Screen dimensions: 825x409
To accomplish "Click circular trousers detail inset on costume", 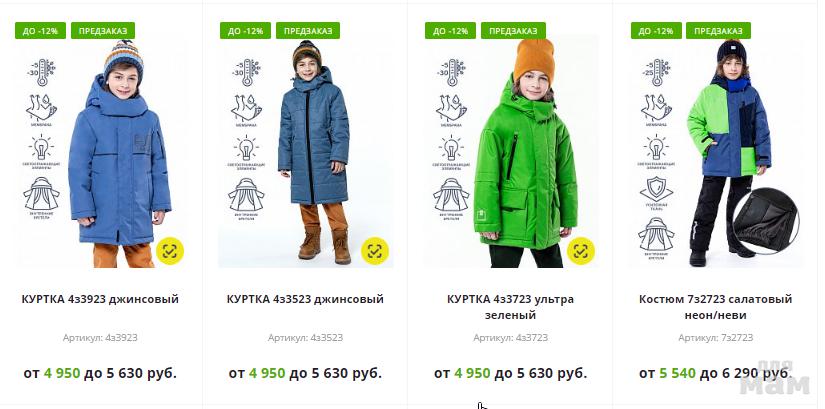I will 766,221.
